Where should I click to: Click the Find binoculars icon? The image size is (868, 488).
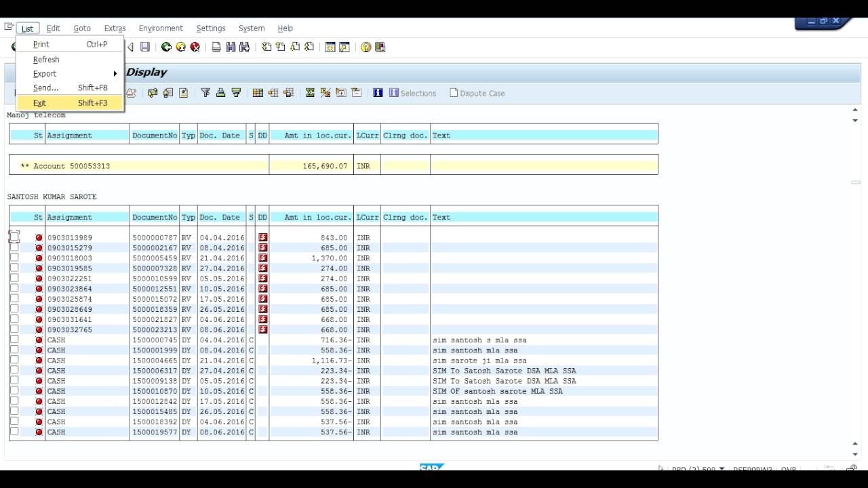click(231, 47)
